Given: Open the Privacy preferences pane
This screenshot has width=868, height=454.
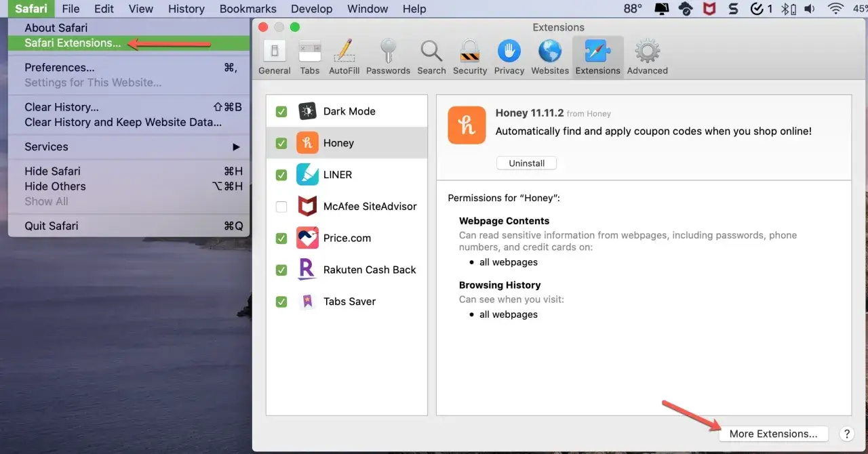Looking at the screenshot, I should [x=509, y=57].
